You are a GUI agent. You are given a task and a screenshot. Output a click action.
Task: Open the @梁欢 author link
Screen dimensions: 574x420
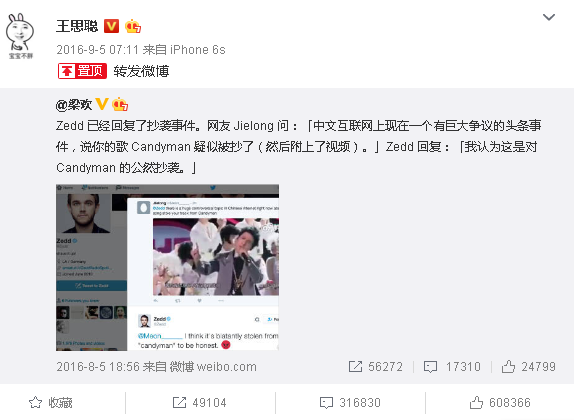click(74, 105)
